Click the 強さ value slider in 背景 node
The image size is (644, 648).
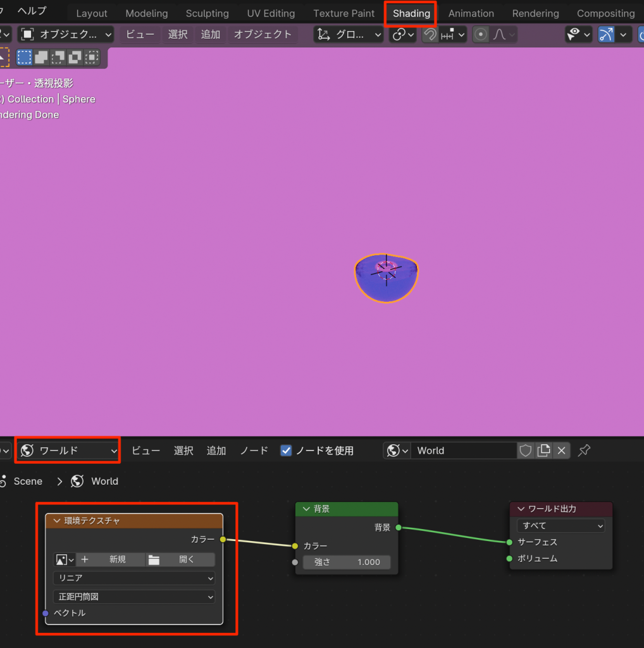[x=346, y=562]
